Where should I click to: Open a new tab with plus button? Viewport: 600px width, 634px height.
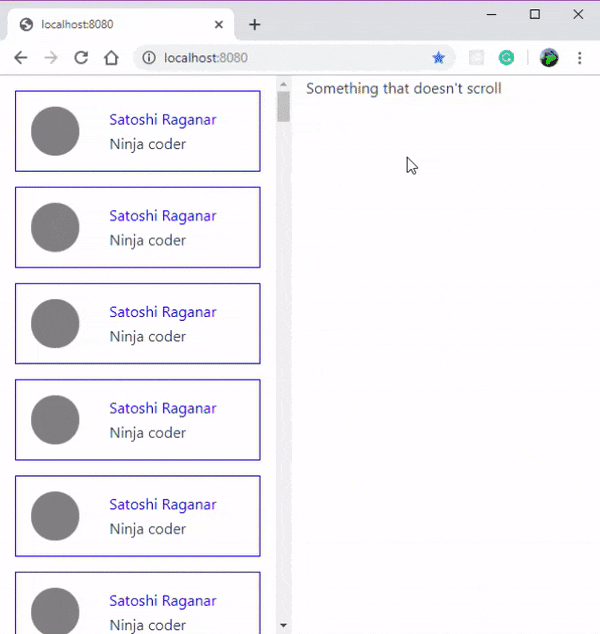[255, 25]
